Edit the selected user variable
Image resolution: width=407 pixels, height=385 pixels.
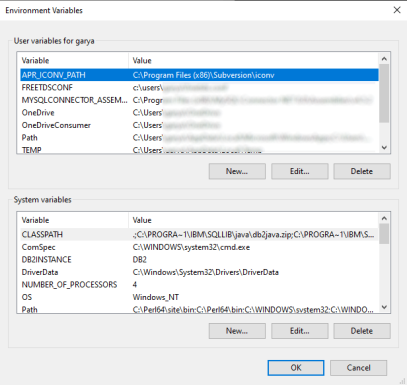point(300,171)
